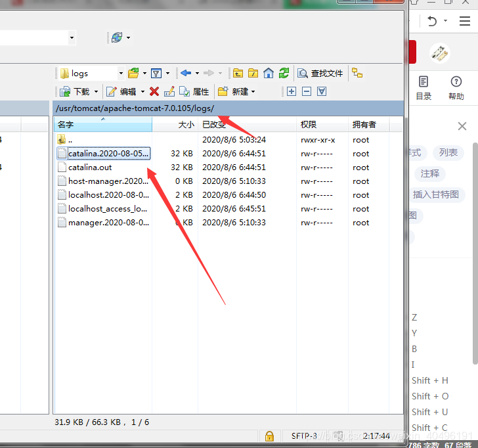Click the 插入甘特图 tag in editor panel

tap(436, 194)
